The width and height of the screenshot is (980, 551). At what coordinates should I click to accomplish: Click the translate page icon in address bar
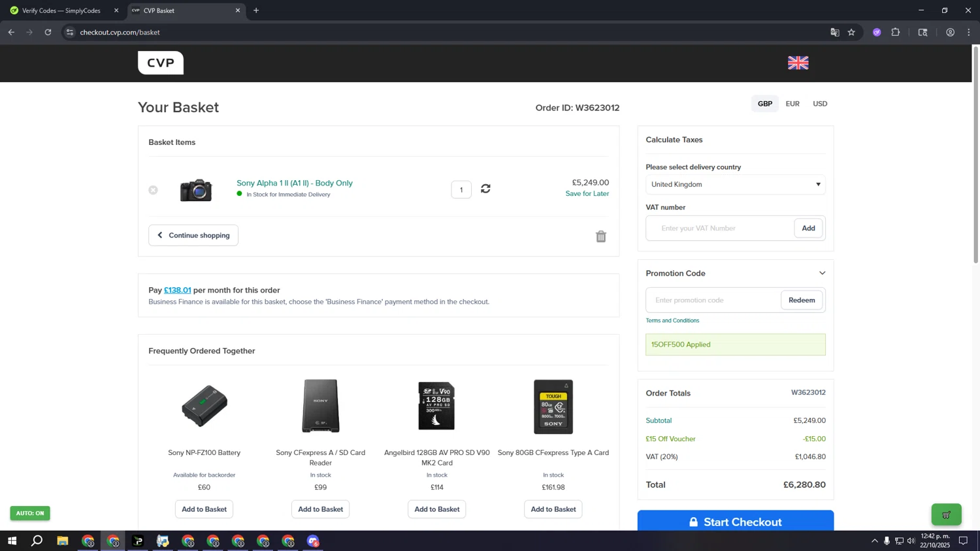[834, 32]
